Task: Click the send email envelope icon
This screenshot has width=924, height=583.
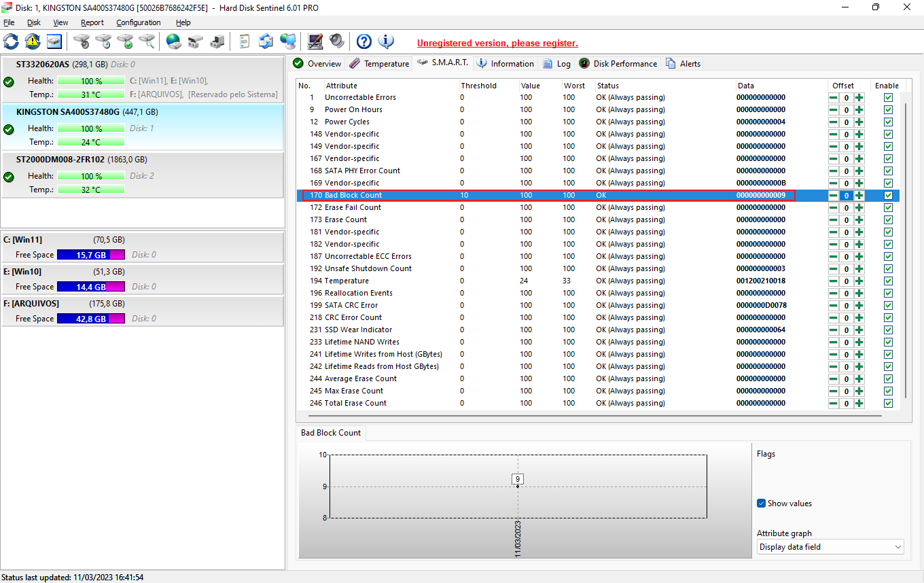Action: [266, 41]
